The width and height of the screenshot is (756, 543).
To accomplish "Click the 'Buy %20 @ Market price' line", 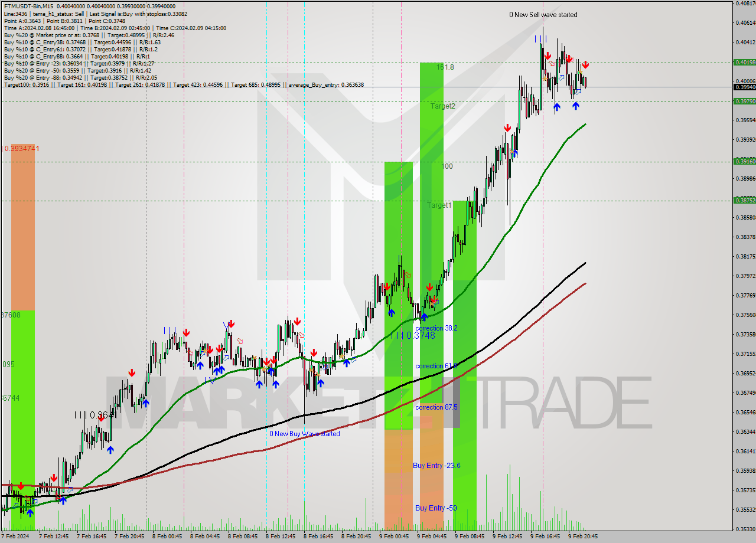I will (x=89, y=35).
